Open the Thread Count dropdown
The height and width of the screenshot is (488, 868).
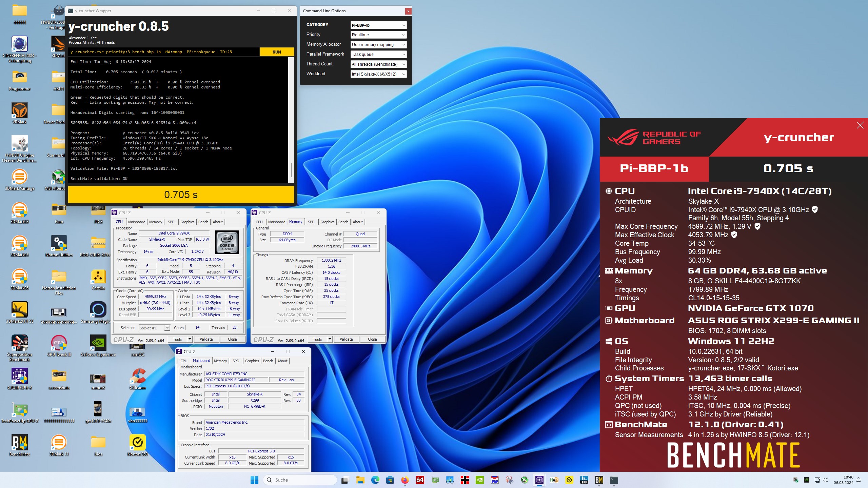click(378, 64)
